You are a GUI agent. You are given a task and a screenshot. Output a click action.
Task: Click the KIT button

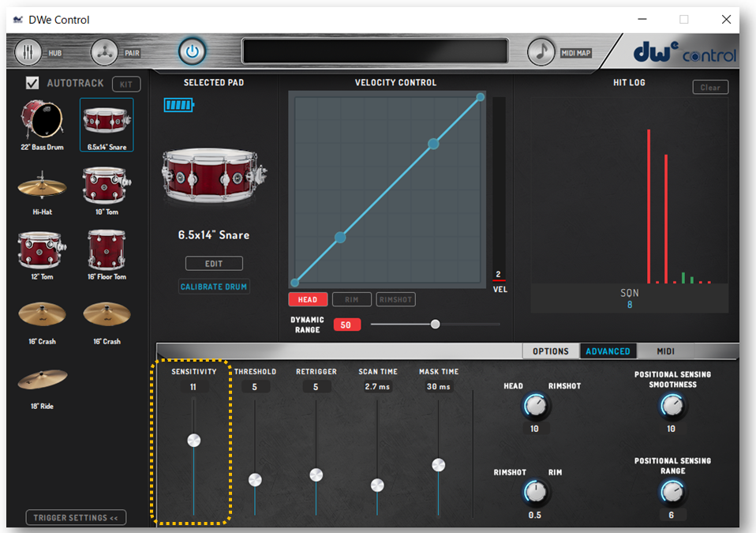pyautogui.click(x=126, y=84)
